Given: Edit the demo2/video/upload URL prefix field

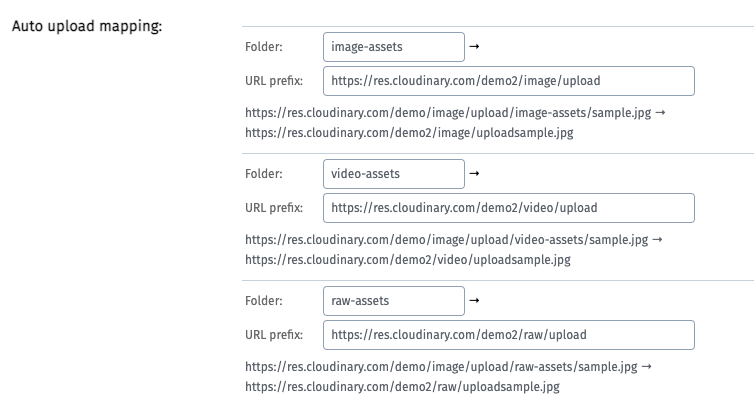Looking at the screenshot, I should point(509,208).
